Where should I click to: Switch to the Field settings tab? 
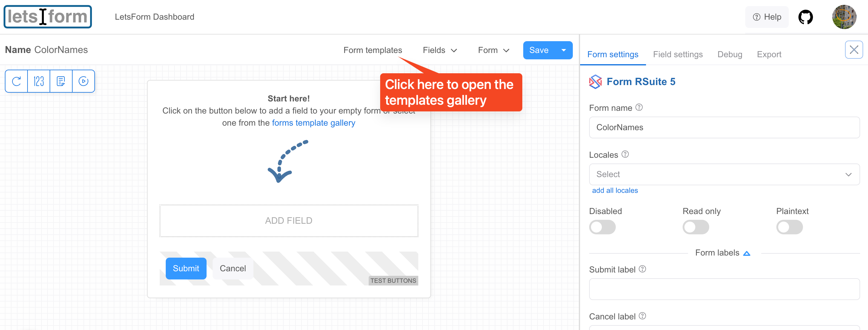click(677, 54)
